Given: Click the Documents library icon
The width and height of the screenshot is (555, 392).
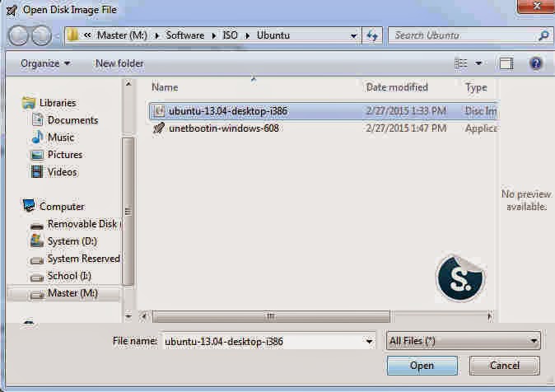Looking at the screenshot, I should coord(37,119).
